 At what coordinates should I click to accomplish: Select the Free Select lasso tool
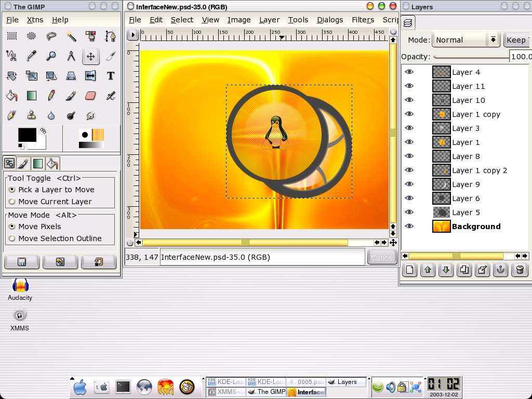(x=51, y=36)
